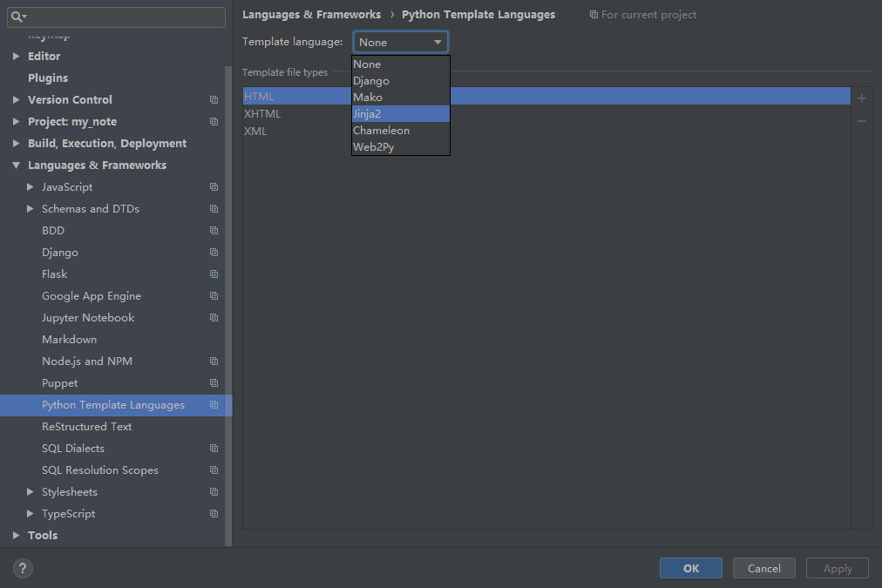The height and width of the screenshot is (588, 882).
Task: Click project-level icon beside Puppet
Action: 214,382
